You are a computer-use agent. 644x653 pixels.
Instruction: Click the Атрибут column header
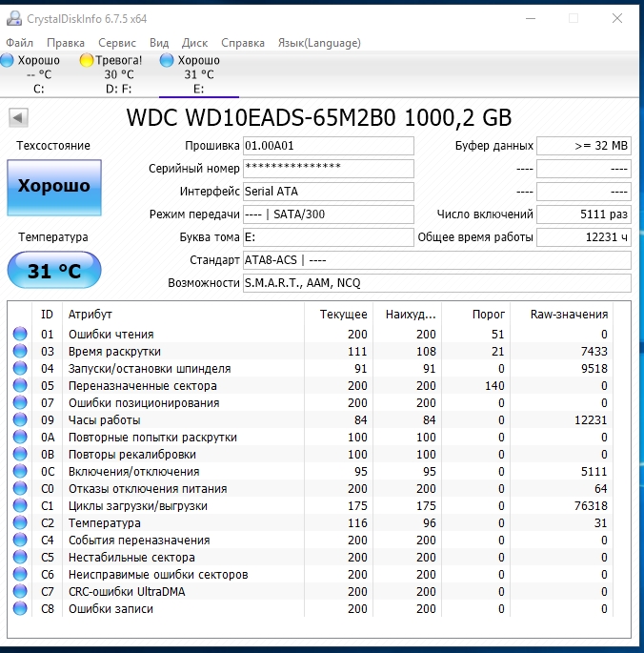click(91, 314)
